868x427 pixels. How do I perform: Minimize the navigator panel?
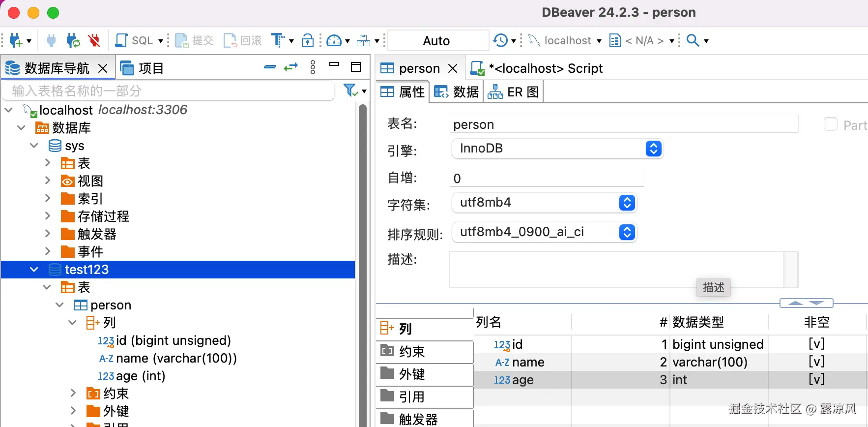click(x=334, y=64)
